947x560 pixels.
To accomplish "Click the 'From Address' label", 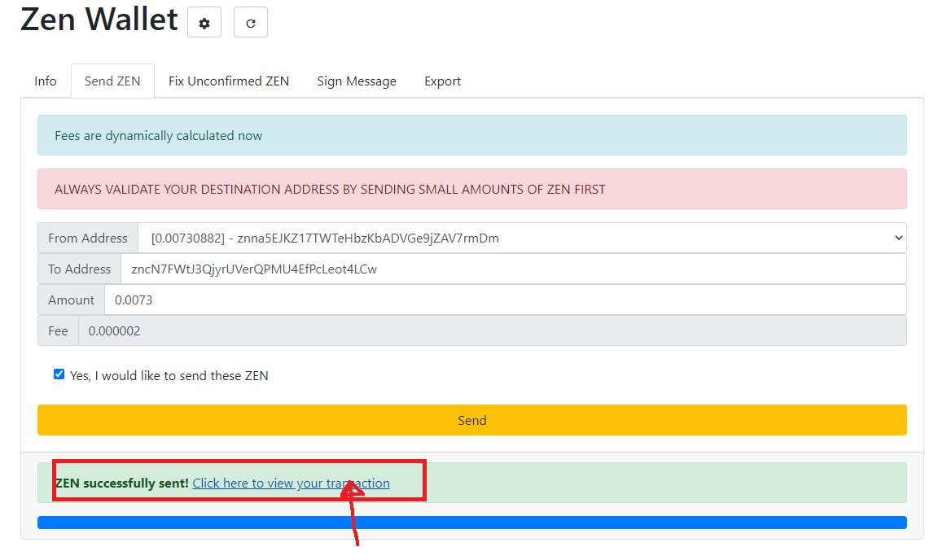I will pos(88,238).
